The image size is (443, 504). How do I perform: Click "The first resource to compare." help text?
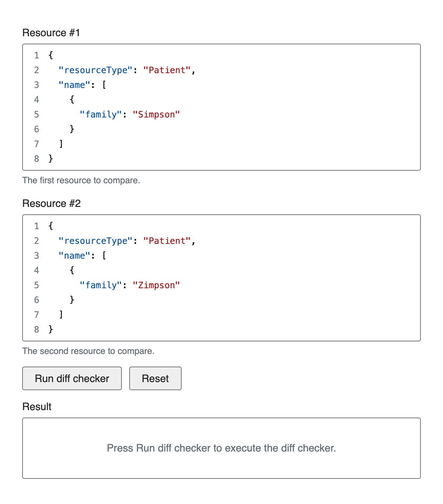click(81, 180)
